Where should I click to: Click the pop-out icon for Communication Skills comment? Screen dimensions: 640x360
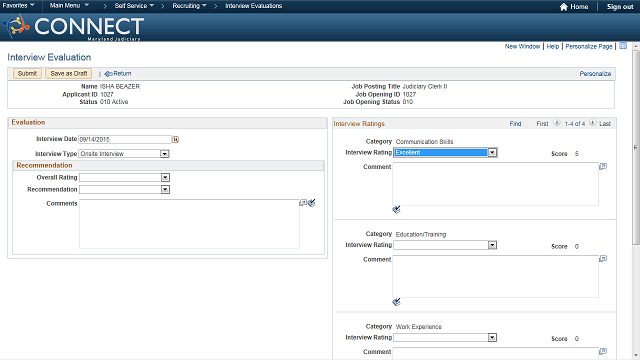point(603,166)
